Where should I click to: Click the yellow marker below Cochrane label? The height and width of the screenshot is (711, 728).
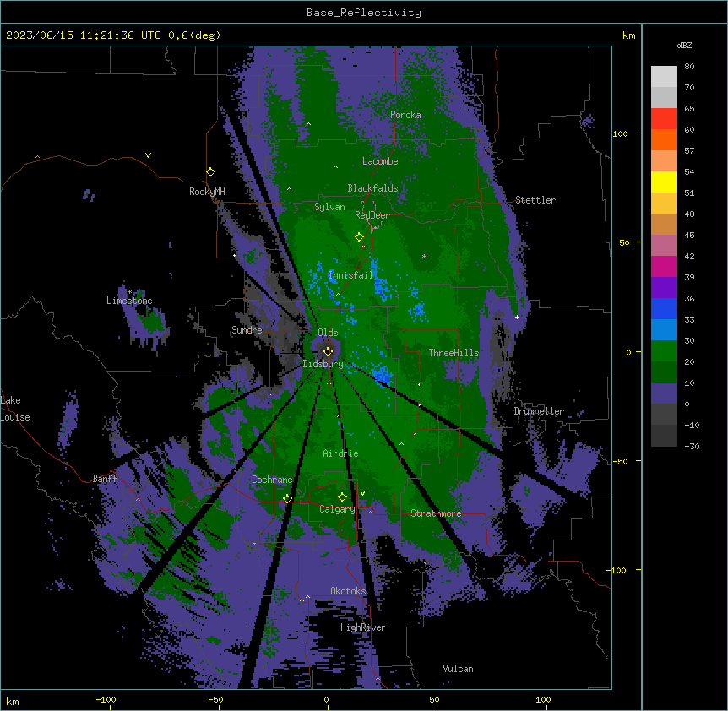pos(288,499)
